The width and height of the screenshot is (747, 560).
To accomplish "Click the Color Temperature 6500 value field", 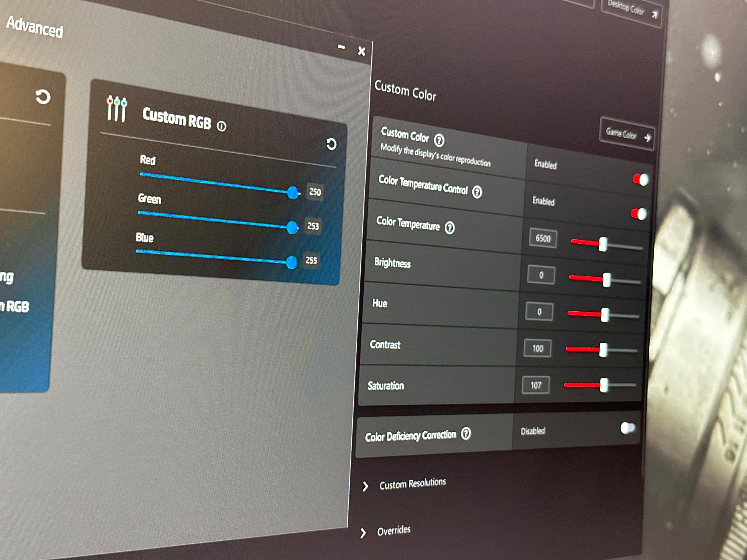I will coord(543,239).
